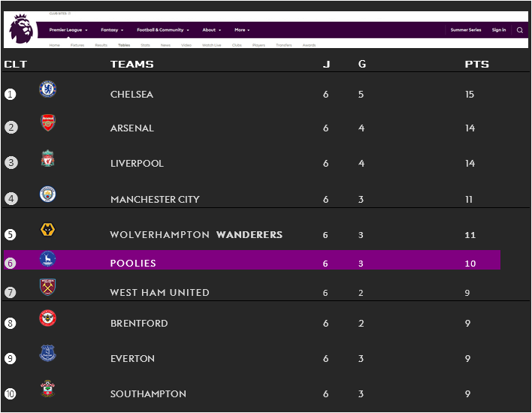Click the SOUTHAMPTON team name

click(x=148, y=394)
